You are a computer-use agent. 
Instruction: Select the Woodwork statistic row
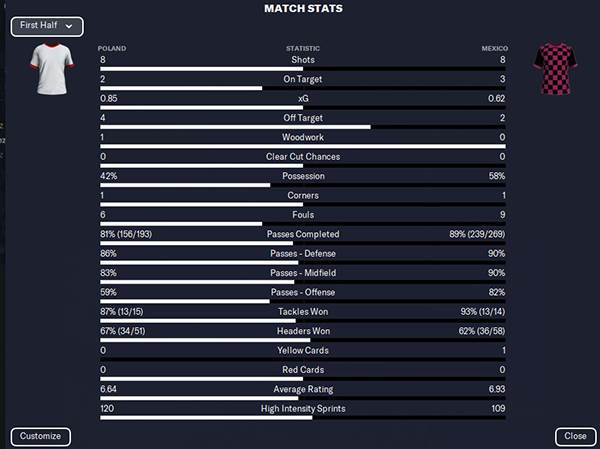303,137
